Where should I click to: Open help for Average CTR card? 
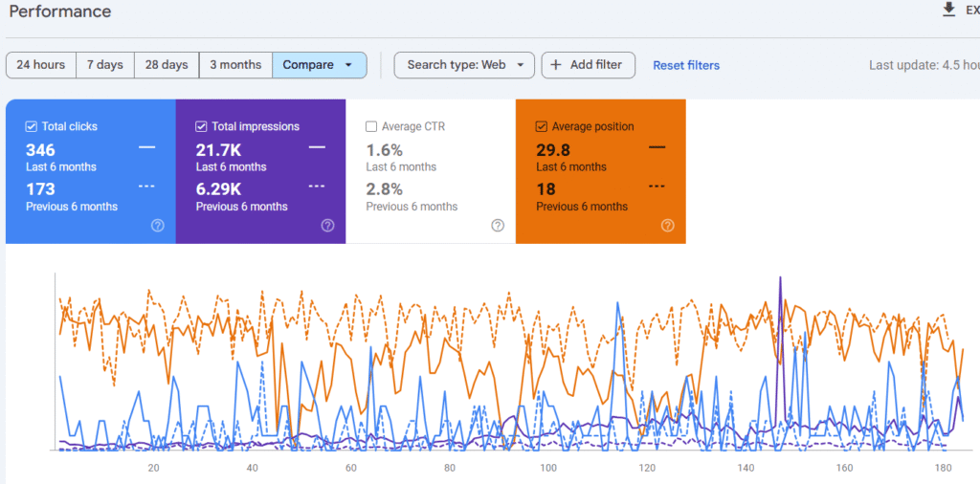tap(498, 226)
